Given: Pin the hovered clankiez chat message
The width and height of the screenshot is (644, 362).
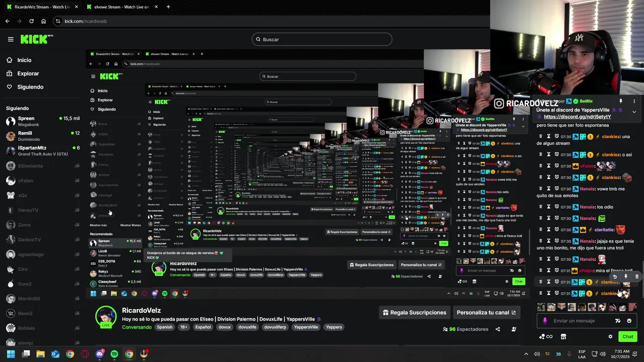Looking at the screenshot, I should (626, 277).
